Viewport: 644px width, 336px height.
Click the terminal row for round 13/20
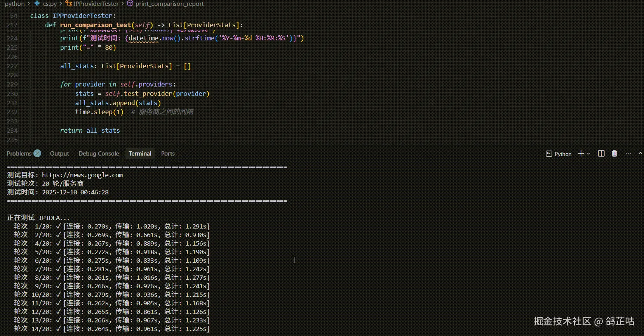(112, 320)
